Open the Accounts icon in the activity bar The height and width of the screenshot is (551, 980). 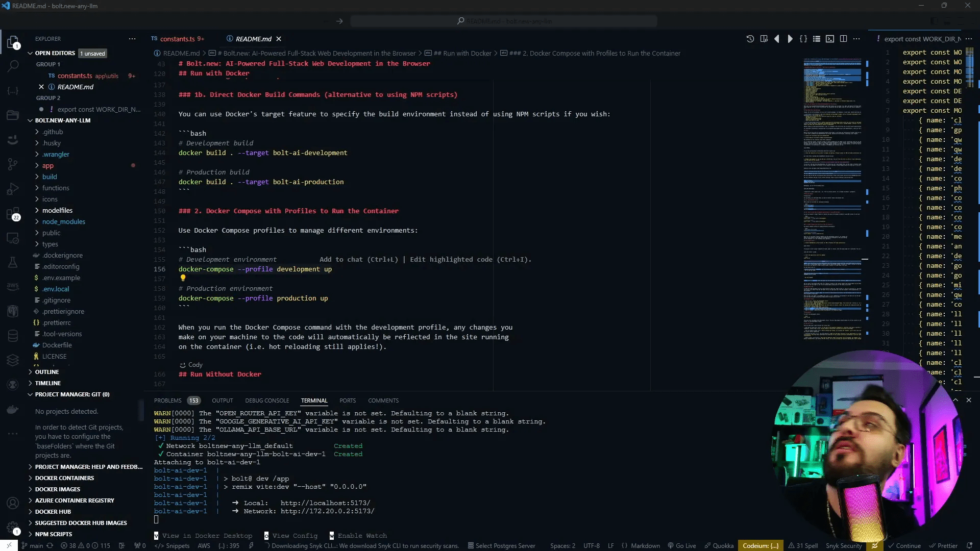pos(13,503)
